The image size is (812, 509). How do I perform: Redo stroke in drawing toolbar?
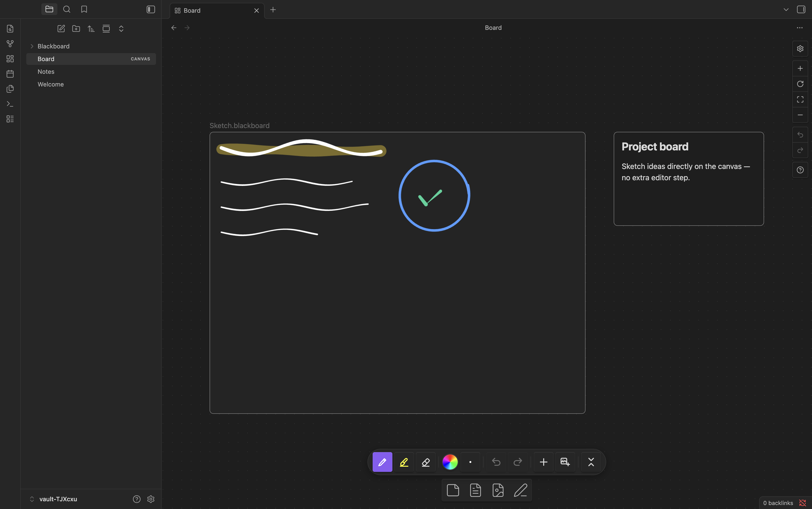tap(518, 462)
